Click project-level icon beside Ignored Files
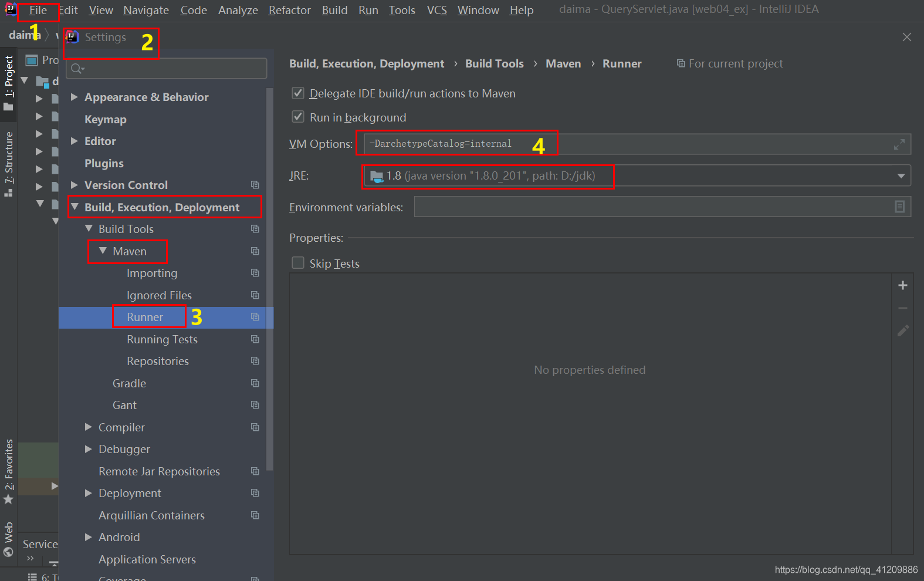924x581 pixels. tap(255, 295)
